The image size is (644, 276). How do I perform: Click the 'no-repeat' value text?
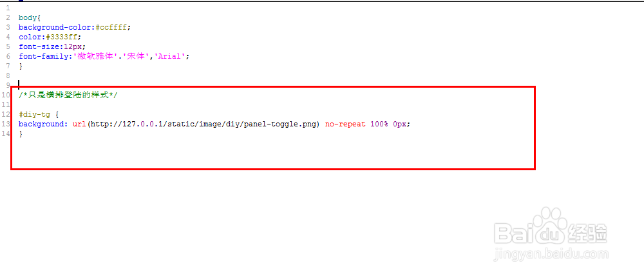[x=345, y=124]
